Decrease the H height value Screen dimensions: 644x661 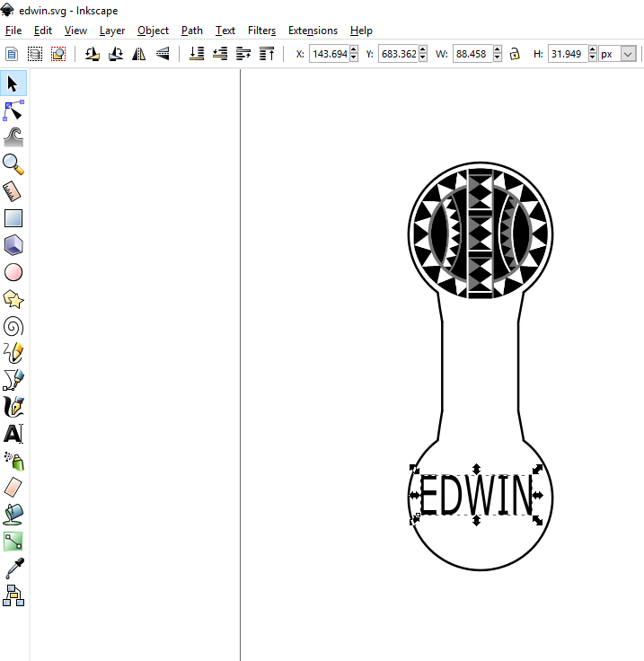(593, 57)
